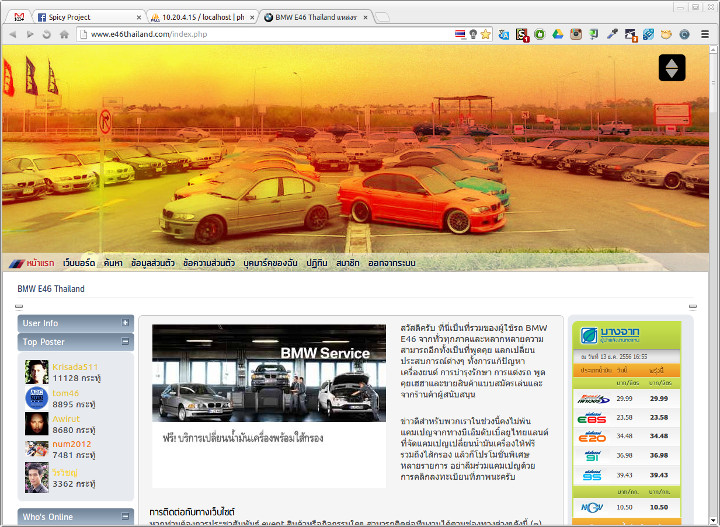Open เว็บบอร์ด in the navigation bar
This screenshot has height=527, width=720.
(x=79, y=263)
